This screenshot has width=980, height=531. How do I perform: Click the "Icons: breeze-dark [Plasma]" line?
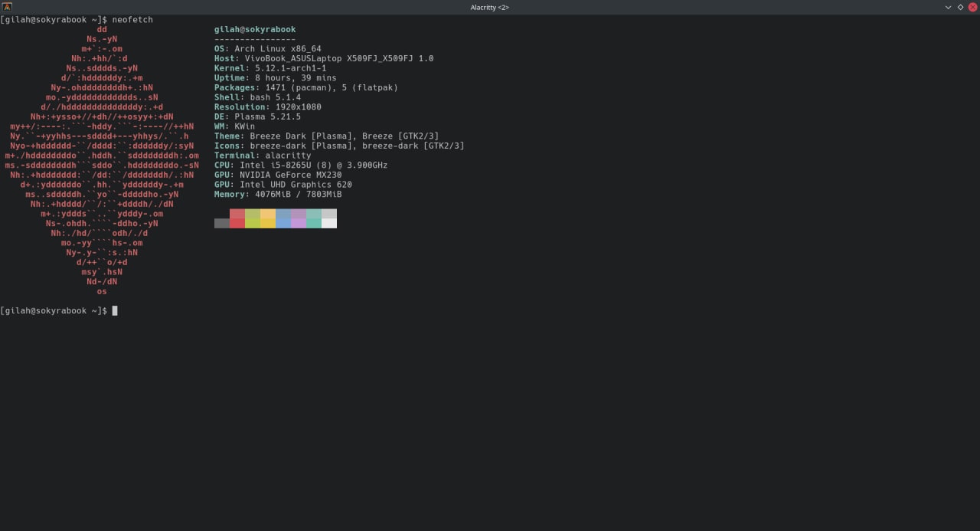click(x=339, y=146)
